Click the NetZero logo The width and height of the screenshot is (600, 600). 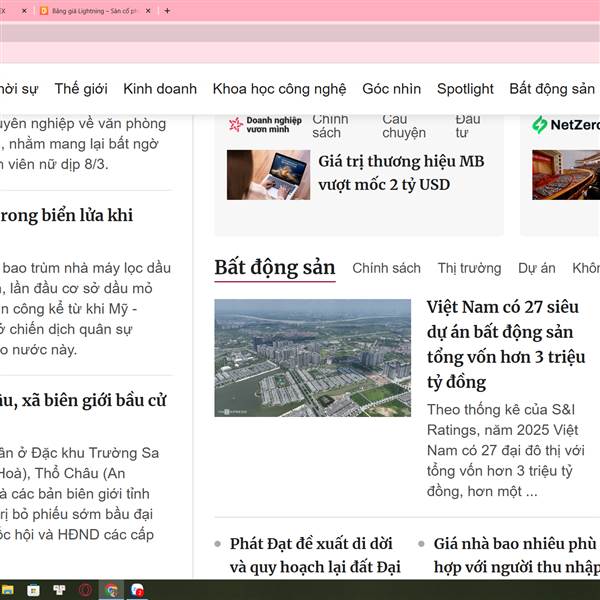click(x=565, y=124)
